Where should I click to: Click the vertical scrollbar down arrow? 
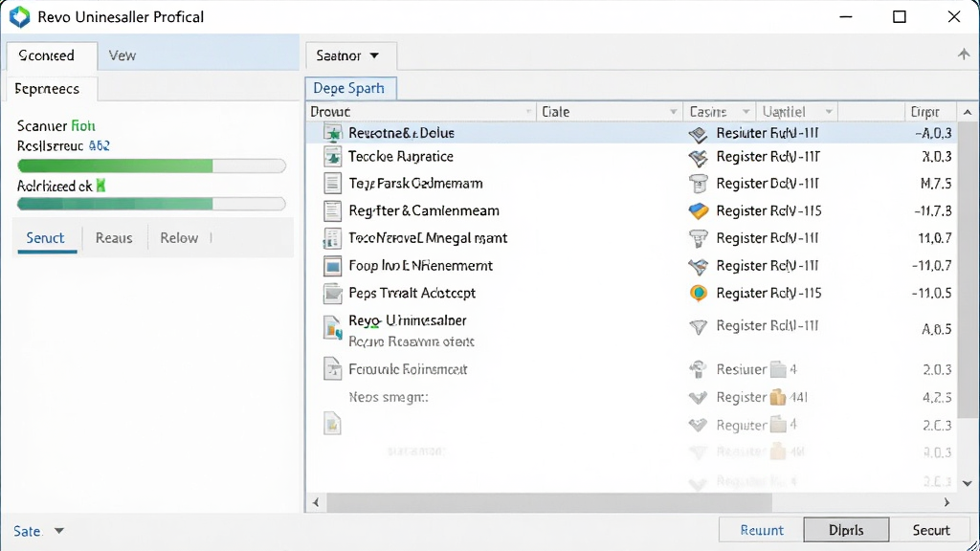(967, 483)
